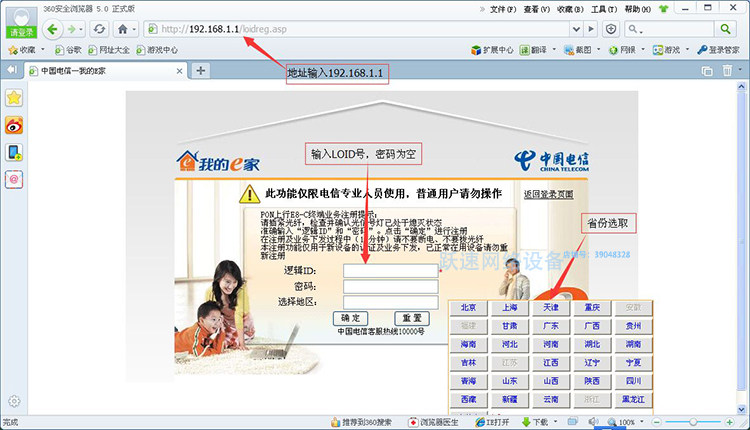This screenshot has height=430, width=750.
Task: Click in the 逻辑ID input field
Action: (391, 271)
